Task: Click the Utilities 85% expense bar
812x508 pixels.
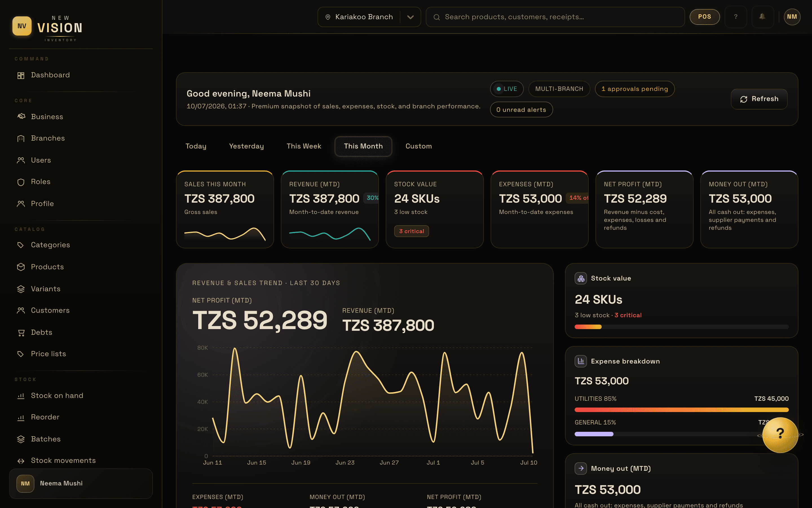Action: click(x=681, y=410)
